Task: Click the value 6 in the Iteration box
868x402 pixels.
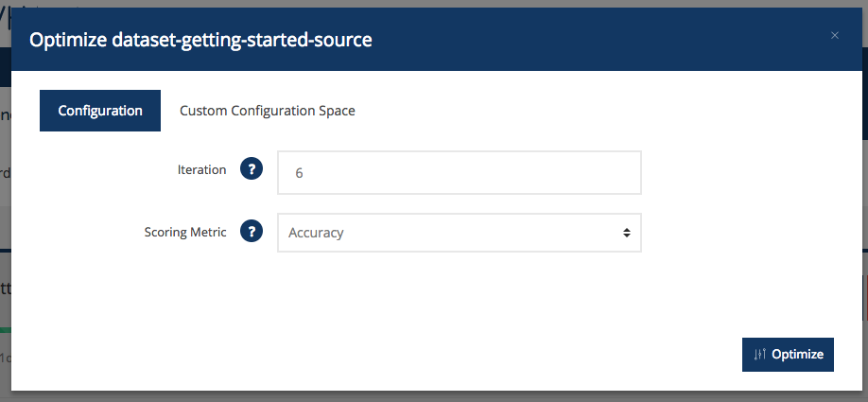Action: coord(299,174)
